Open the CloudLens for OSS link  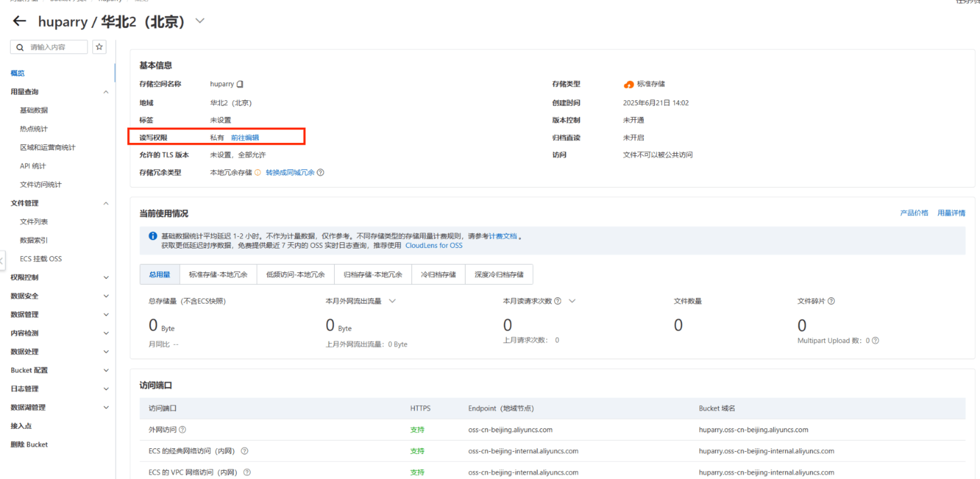(x=433, y=245)
